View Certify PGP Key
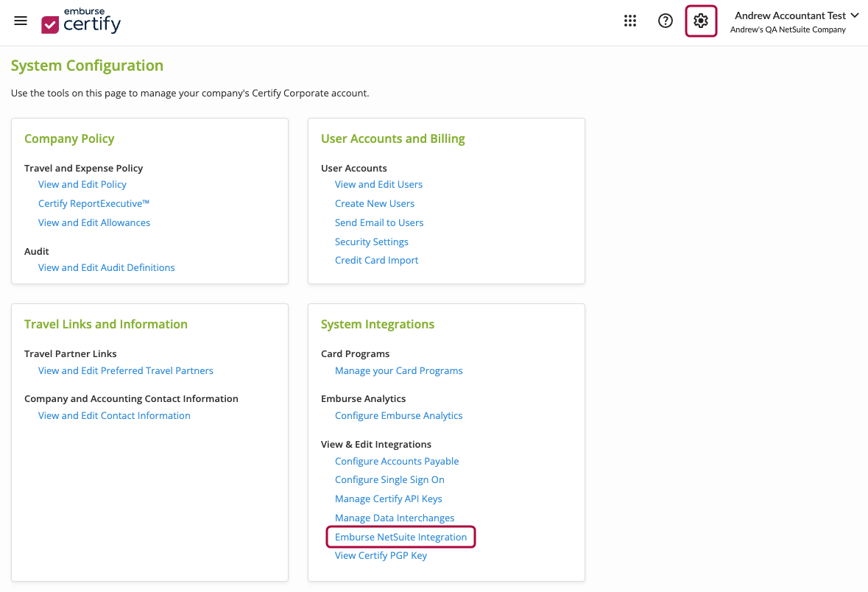The height and width of the screenshot is (592, 868). click(381, 555)
